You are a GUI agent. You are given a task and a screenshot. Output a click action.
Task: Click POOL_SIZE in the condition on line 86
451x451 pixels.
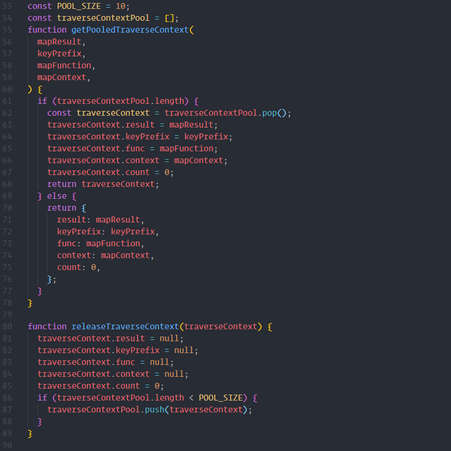221,398
